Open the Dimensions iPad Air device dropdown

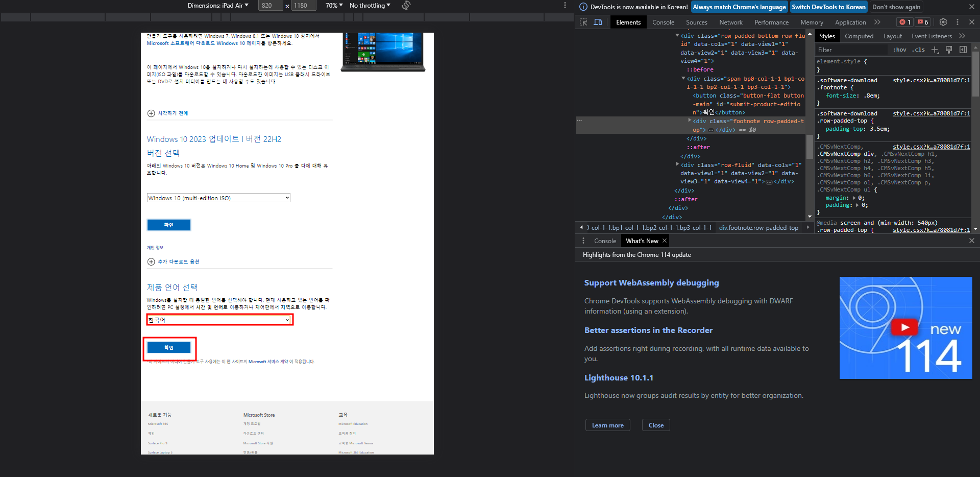coord(218,5)
